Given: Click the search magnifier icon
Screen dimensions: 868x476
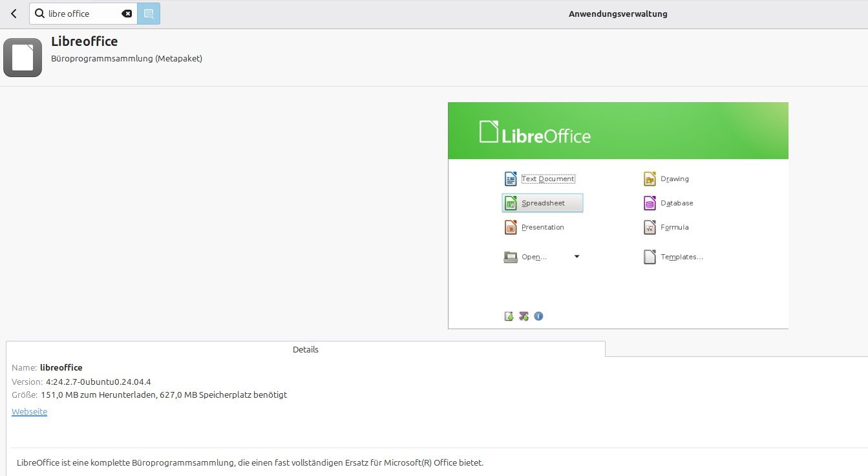Looking at the screenshot, I should pos(39,14).
